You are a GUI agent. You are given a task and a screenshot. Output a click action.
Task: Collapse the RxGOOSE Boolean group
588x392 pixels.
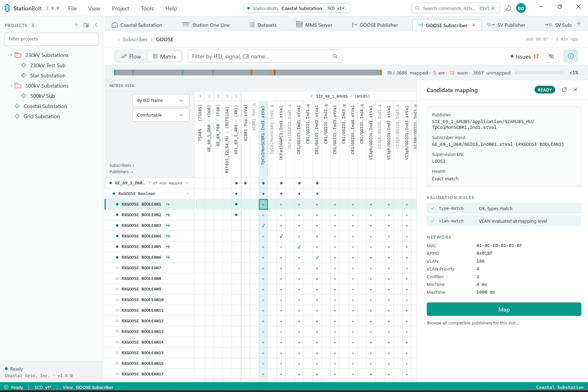click(187, 194)
